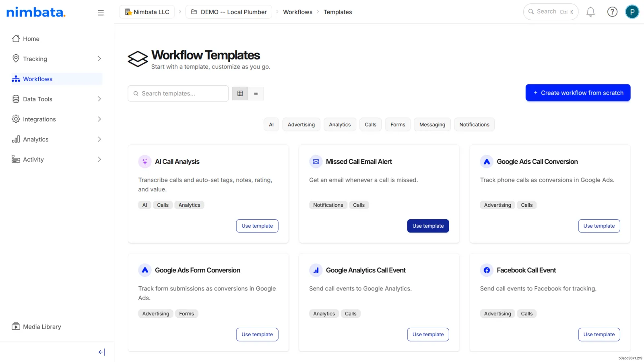The height and width of the screenshot is (362, 644).
Task: Click the Integrations gear icon
Action: [16, 119]
